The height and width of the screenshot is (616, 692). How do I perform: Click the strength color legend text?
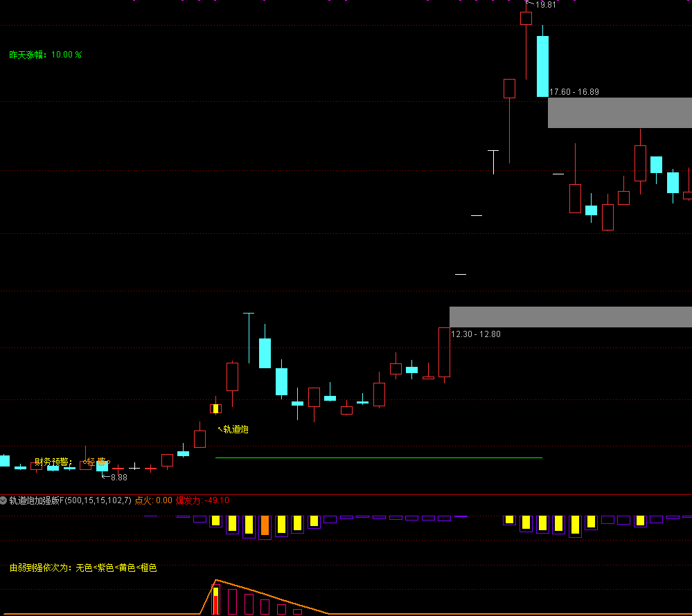(x=83, y=568)
